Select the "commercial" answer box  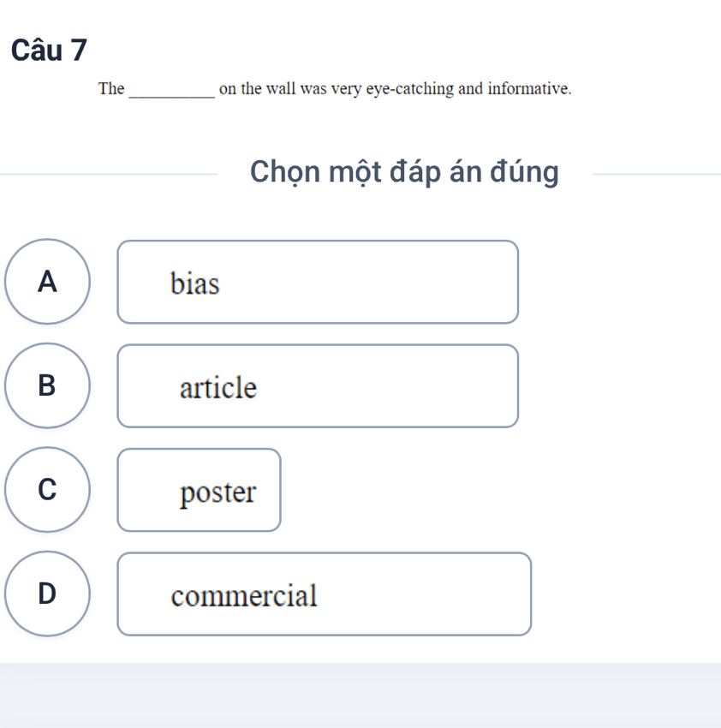click(x=325, y=594)
